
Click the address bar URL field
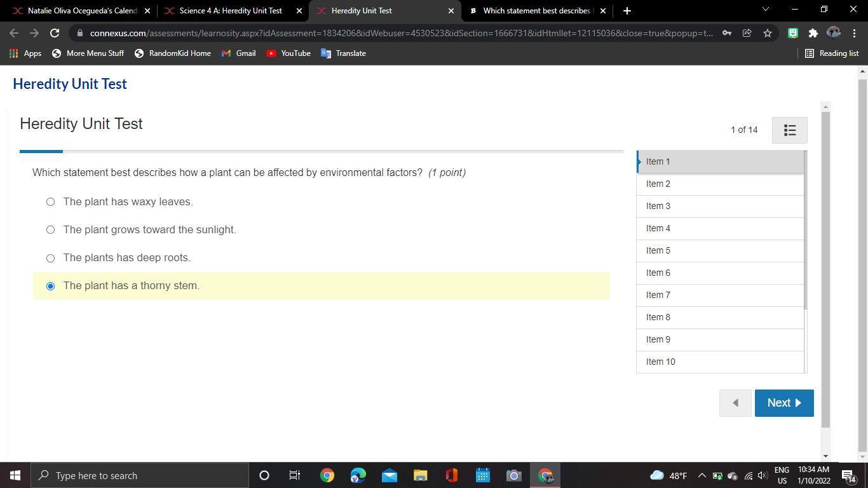400,33
